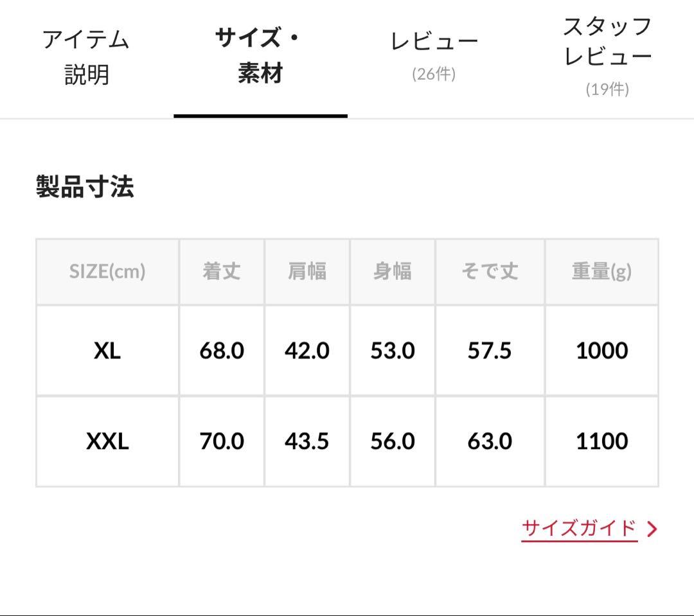The width and height of the screenshot is (694, 616).
Task: Click the XL 着丈 value 68.0
Action: coord(222,351)
